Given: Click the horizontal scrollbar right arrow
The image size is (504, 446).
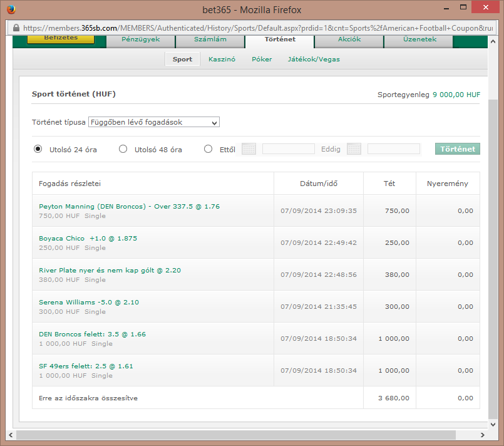Looking at the screenshot, I should pyautogui.click(x=482, y=435).
